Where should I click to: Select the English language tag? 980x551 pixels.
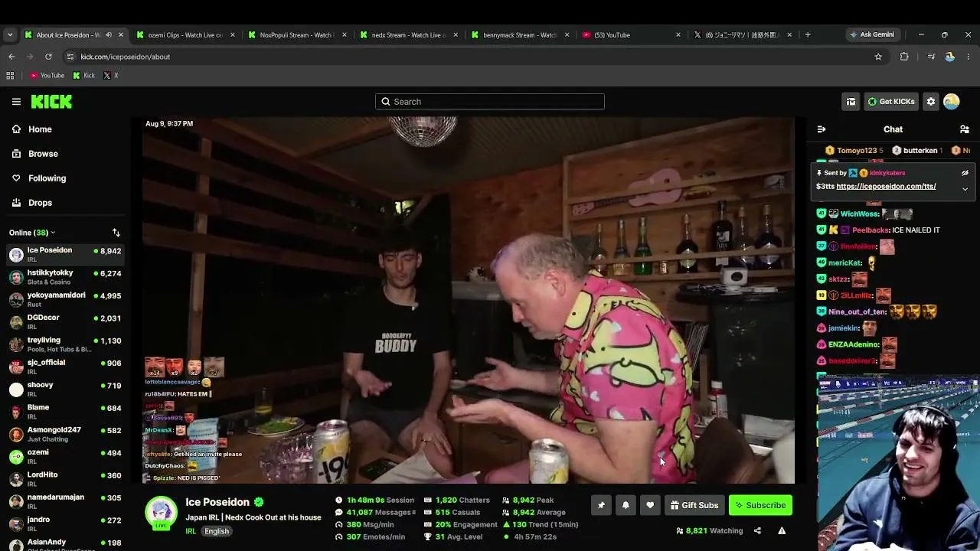point(217,531)
